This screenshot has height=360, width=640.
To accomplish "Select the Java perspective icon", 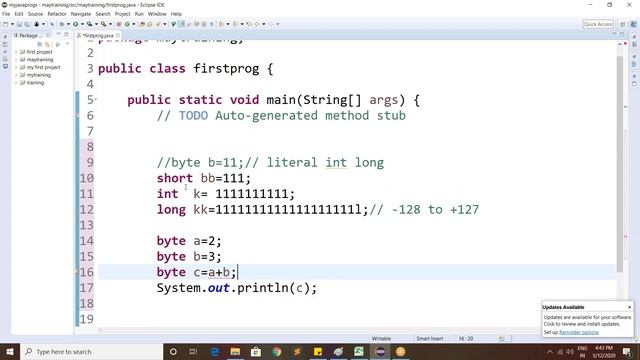I will click(x=633, y=24).
